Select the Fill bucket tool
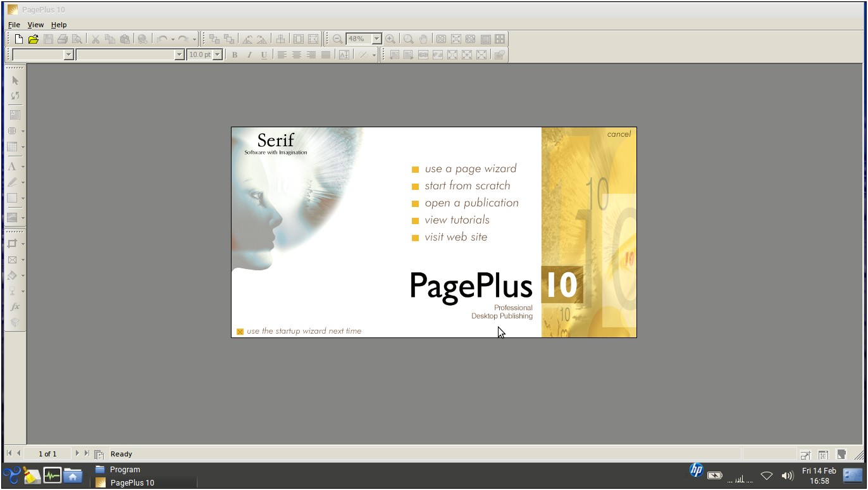 pos(13,276)
